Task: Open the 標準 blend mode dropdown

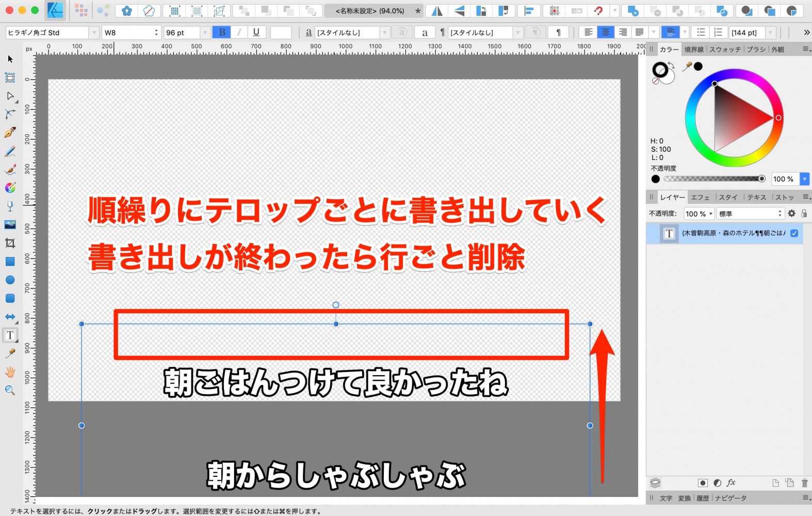Action: point(751,214)
